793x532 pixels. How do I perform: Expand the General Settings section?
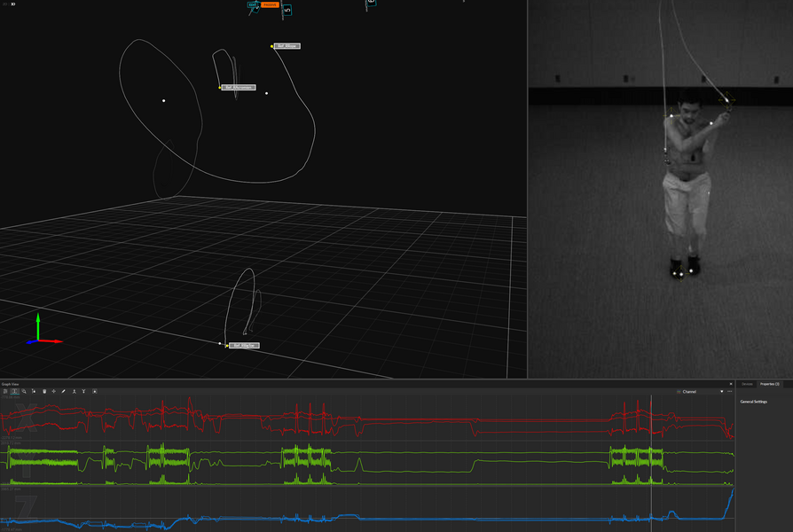(x=753, y=401)
